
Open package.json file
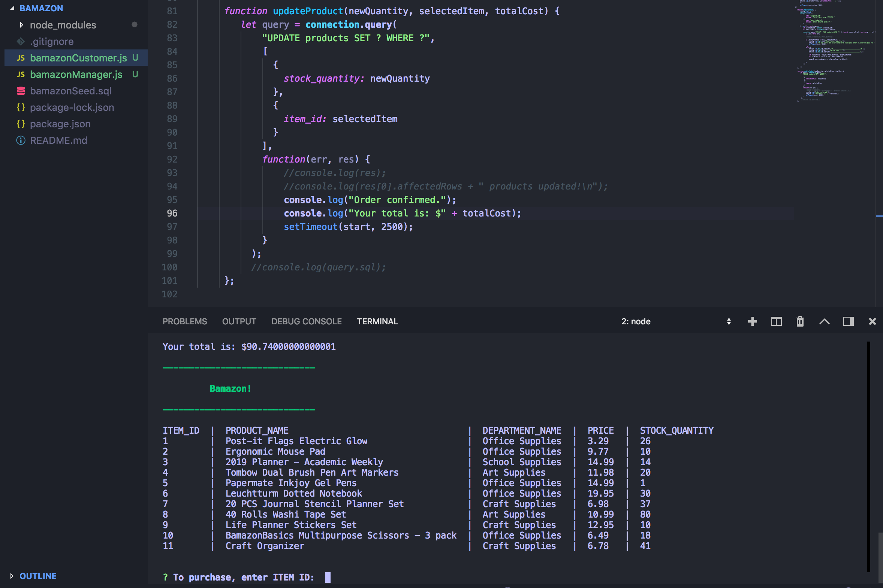coord(60,124)
